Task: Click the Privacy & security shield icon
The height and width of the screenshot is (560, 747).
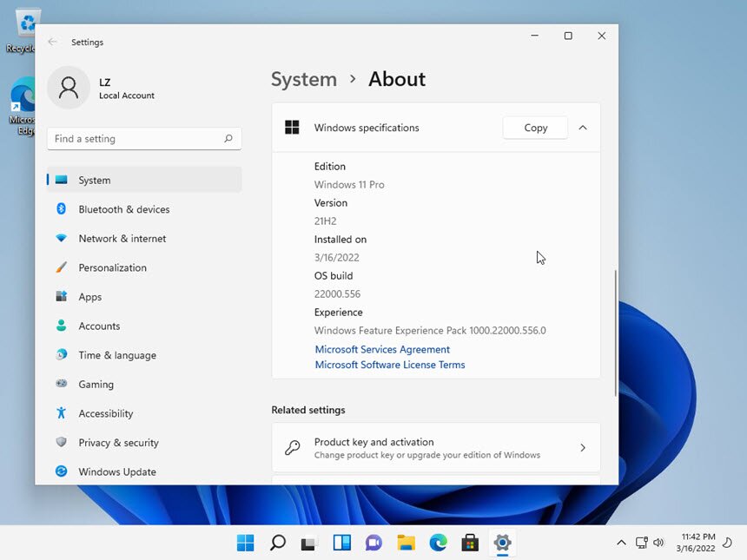Action: tap(62, 442)
